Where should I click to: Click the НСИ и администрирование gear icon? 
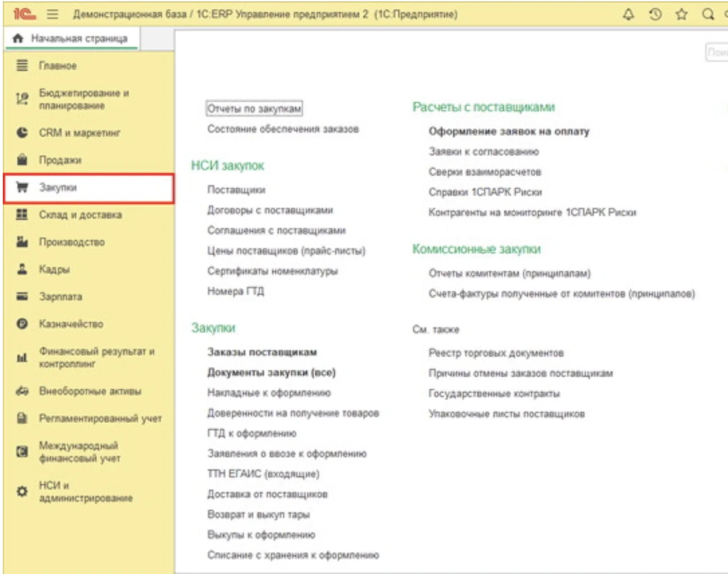(x=21, y=492)
